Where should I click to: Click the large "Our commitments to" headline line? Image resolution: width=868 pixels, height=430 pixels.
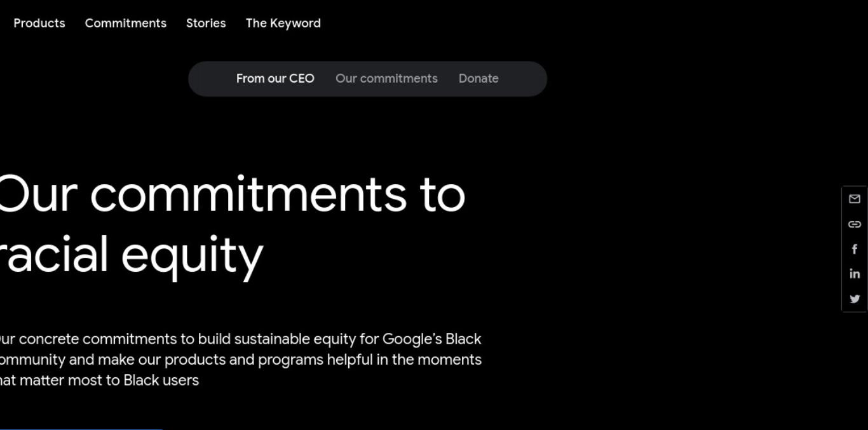232,194
